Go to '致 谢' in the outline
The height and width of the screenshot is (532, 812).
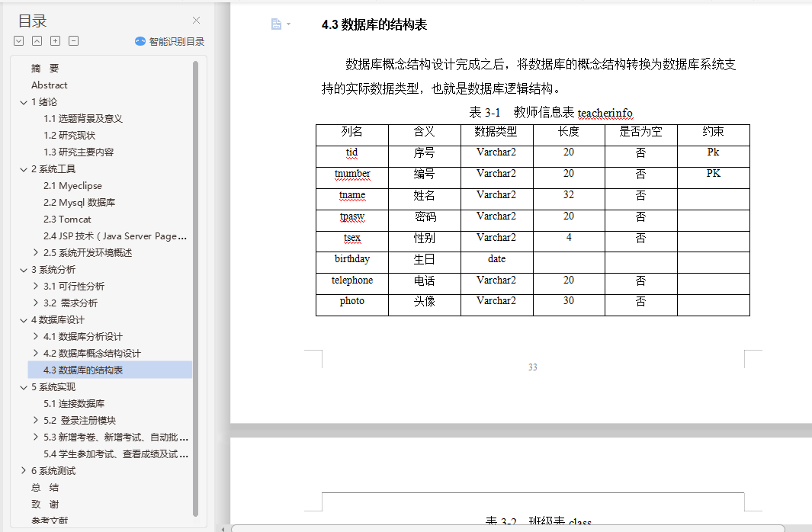pyautogui.click(x=45, y=504)
